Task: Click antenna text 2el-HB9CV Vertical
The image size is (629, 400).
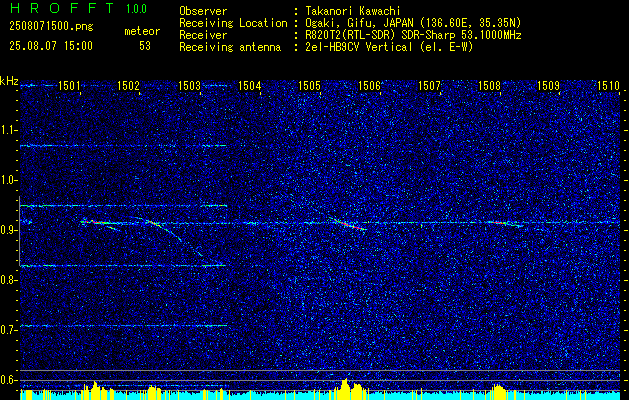Action: tap(359, 47)
